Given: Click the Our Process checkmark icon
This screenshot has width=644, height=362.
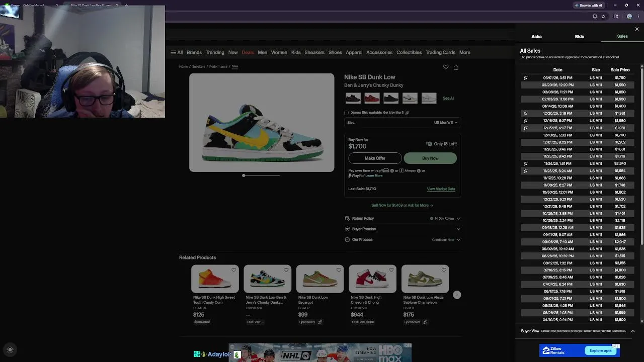Looking at the screenshot, I should coord(347,239).
